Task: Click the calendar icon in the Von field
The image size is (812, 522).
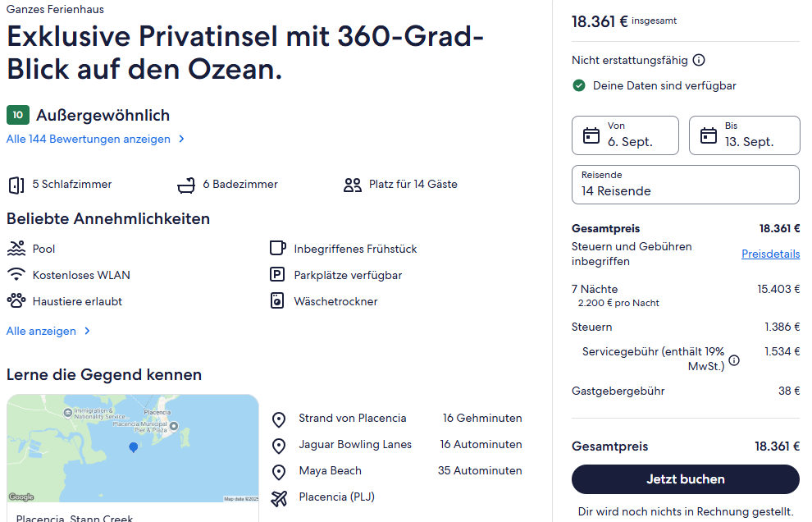Action: coord(591,135)
